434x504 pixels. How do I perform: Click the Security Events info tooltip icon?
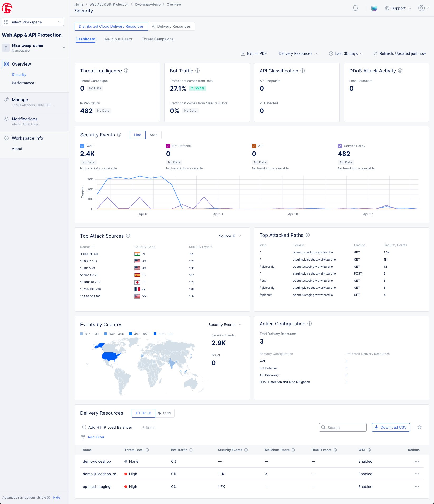[119, 135]
